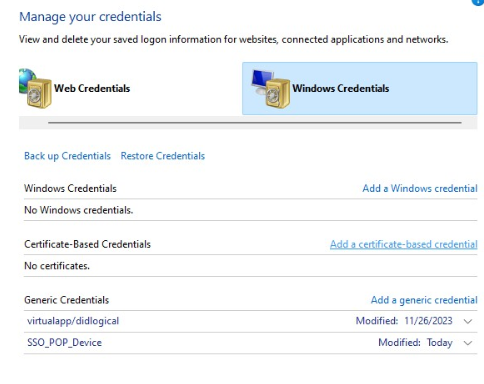
Task: Expand the virtualapp/didlogical credential chevron
Action: point(468,321)
